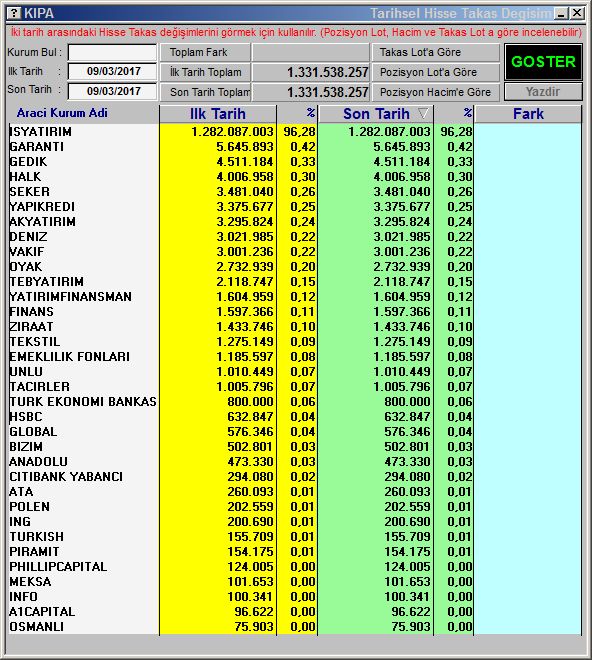Image resolution: width=592 pixels, height=660 pixels.
Task: Click the Son Tarih date field
Action: point(112,91)
